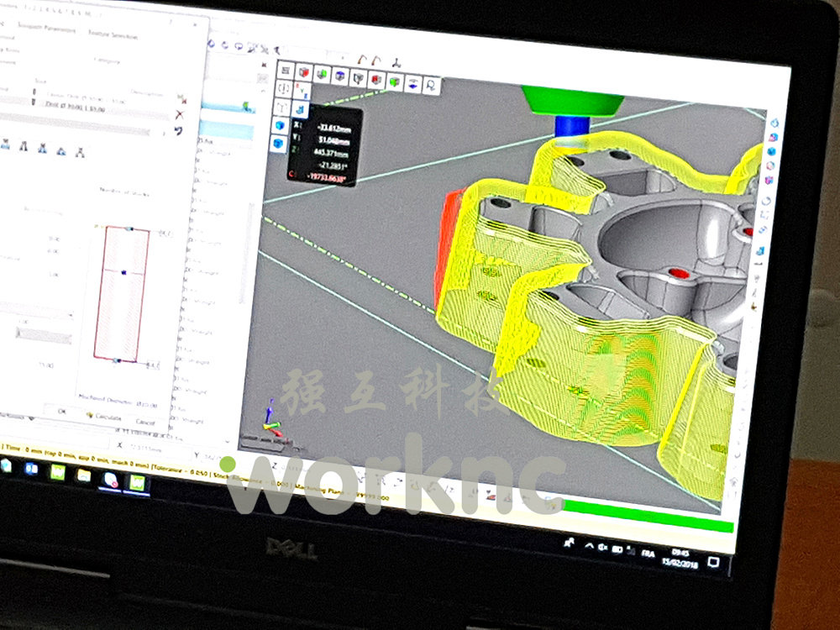Image resolution: width=840 pixels, height=630 pixels.
Task: Click the blue machine view icon
Action: point(301,109)
